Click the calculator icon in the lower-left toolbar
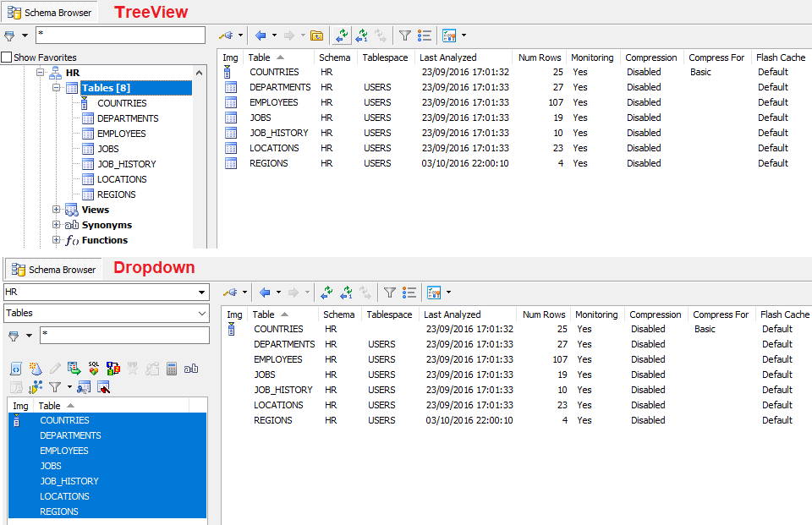 [x=172, y=369]
